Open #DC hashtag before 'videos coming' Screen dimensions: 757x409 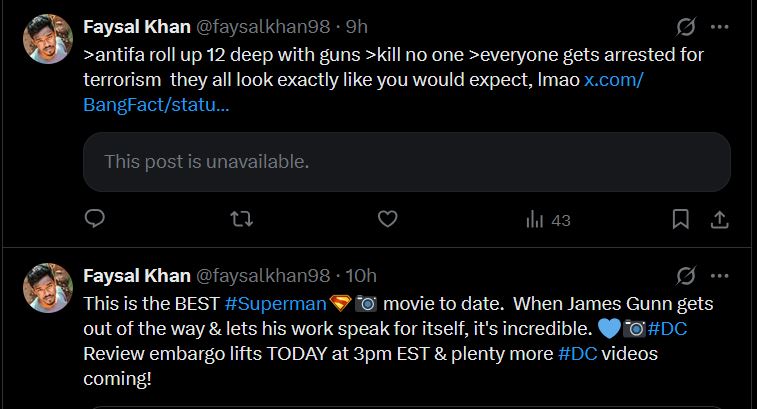click(x=577, y=354)
